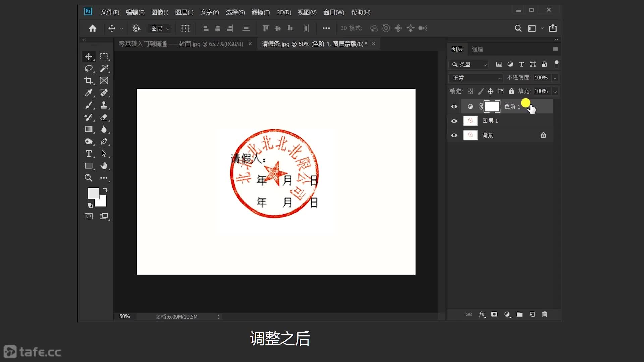Select the Clone Stamp tool
644x362 pixels.
point(104,105)
